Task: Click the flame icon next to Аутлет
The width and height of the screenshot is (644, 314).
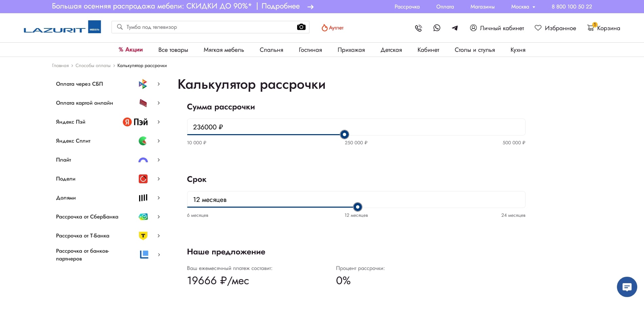Action: 325,28
